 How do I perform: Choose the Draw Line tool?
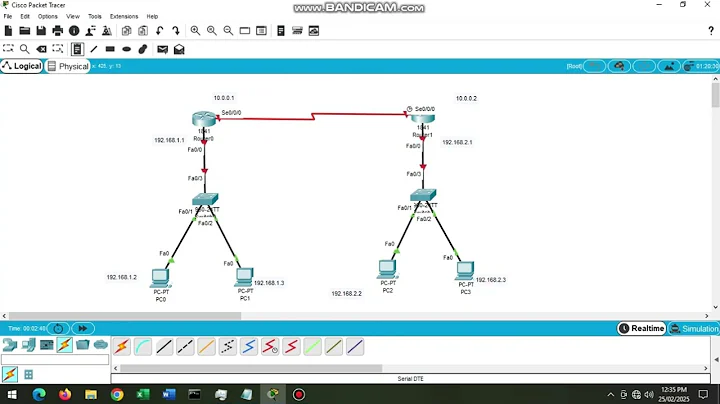tap(94, 49)
